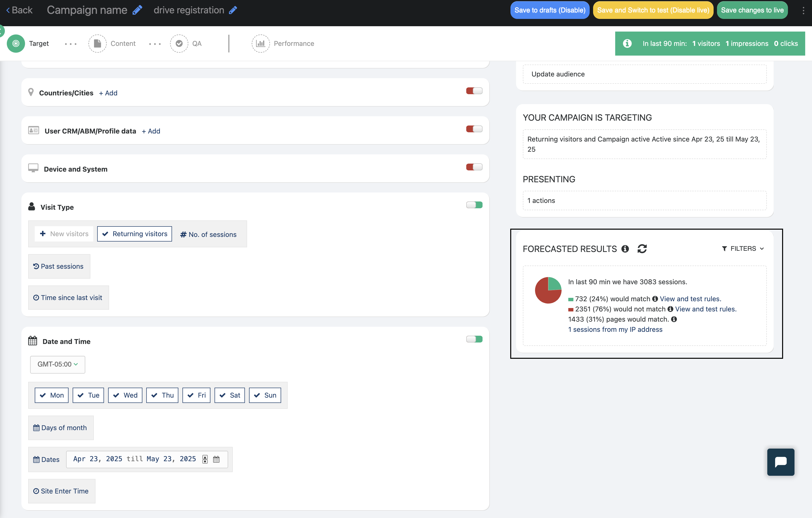Click Save and Switch to test button

653,10
